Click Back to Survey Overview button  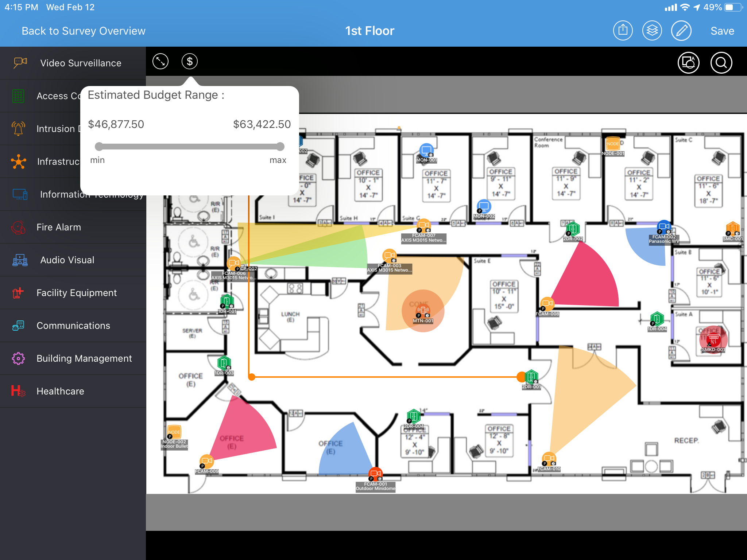(84, 31)
